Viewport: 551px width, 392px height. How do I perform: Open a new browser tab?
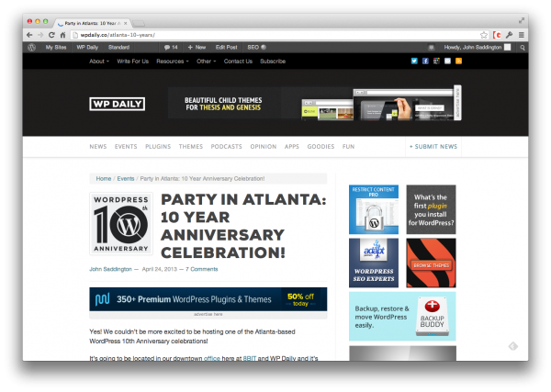click(139, 24)
